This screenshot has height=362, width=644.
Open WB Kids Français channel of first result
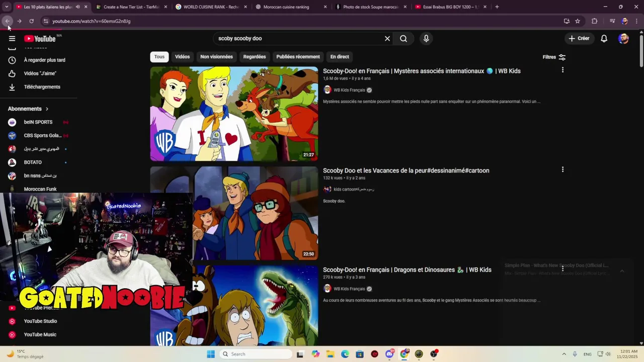pos(349,90)
